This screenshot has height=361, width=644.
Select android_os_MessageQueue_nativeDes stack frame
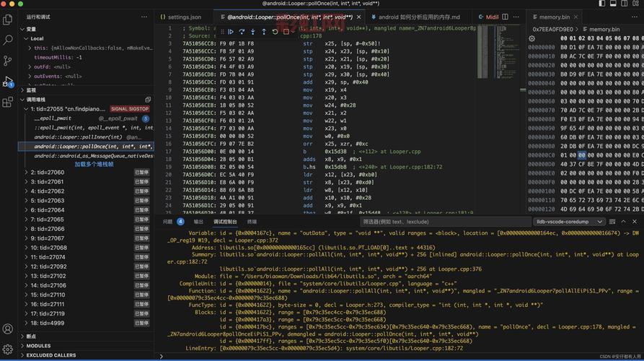pyautogui.click(x=87, y=156)
